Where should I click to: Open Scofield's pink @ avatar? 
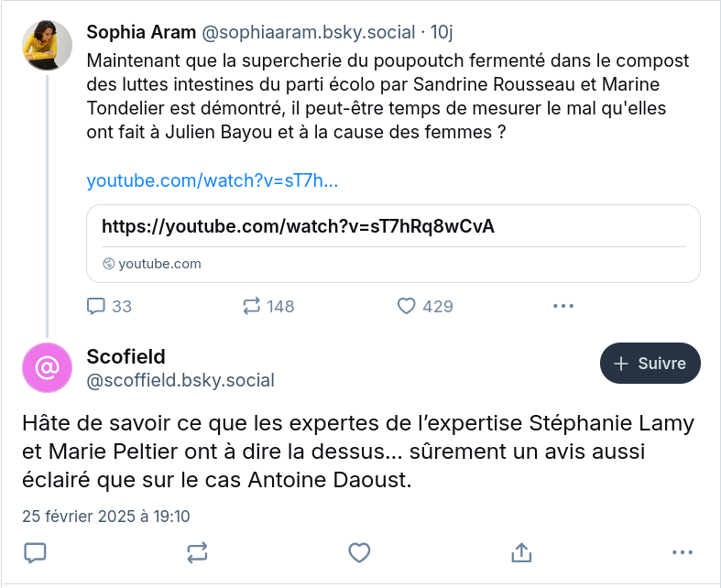coord(47,367)
